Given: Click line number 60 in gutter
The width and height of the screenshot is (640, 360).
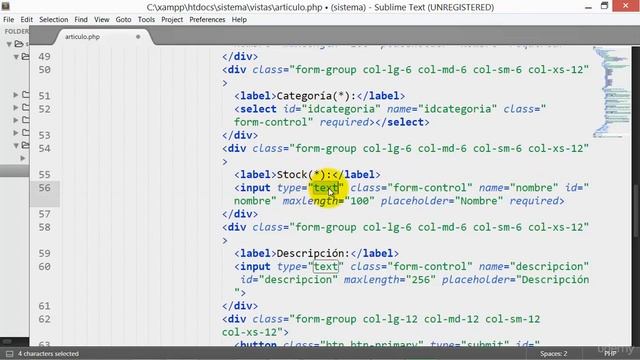Looking at the screenshot, I should (44, 267).
